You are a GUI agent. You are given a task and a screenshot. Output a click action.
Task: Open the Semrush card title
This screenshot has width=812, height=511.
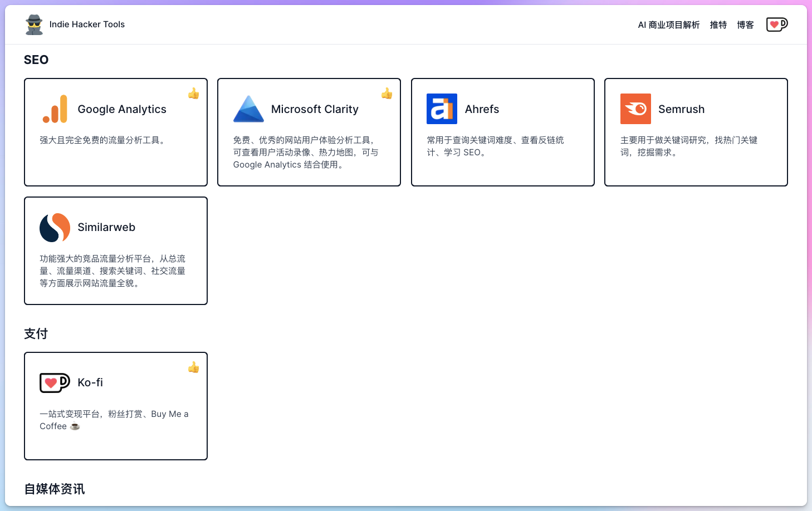tap(681, 109)
